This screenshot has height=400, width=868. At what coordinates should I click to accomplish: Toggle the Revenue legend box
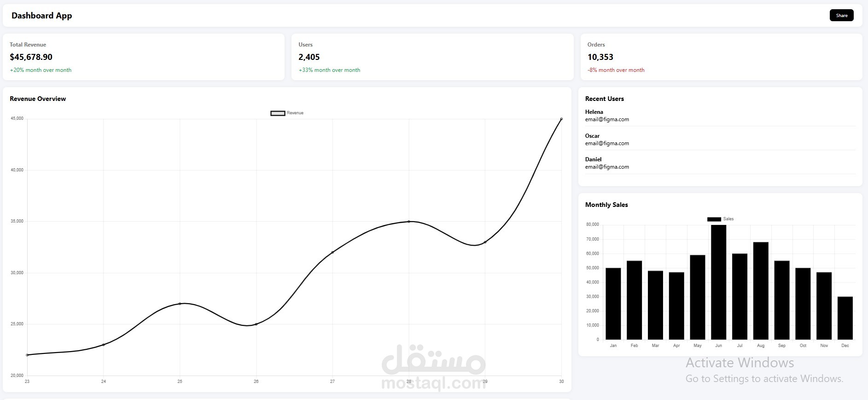coord(278,113)
